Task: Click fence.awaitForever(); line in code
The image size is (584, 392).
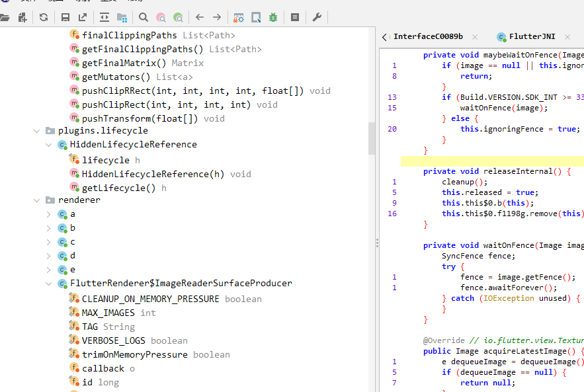Action: pos(509,288)
